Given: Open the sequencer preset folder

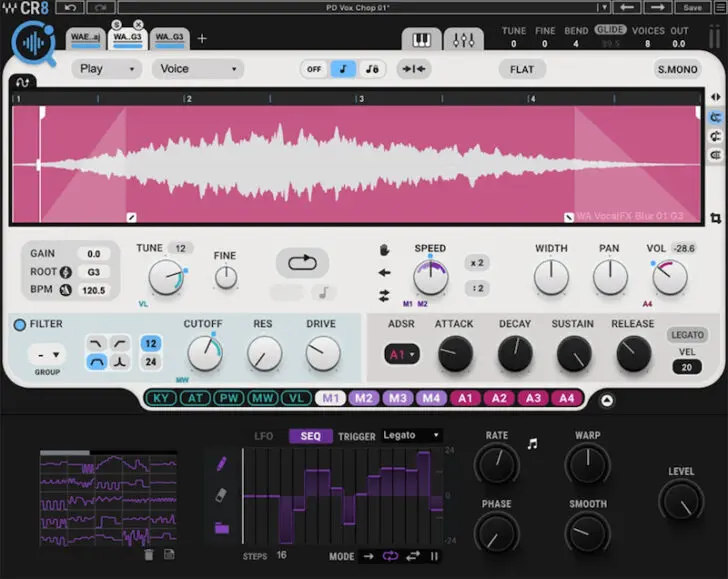Looking at the screenshot, I should click(221, 527).
